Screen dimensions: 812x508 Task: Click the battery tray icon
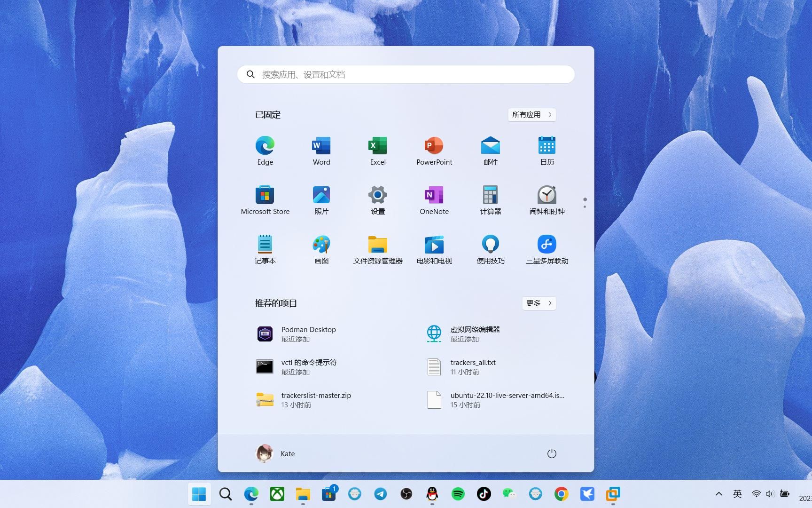(x=784, y=493)
